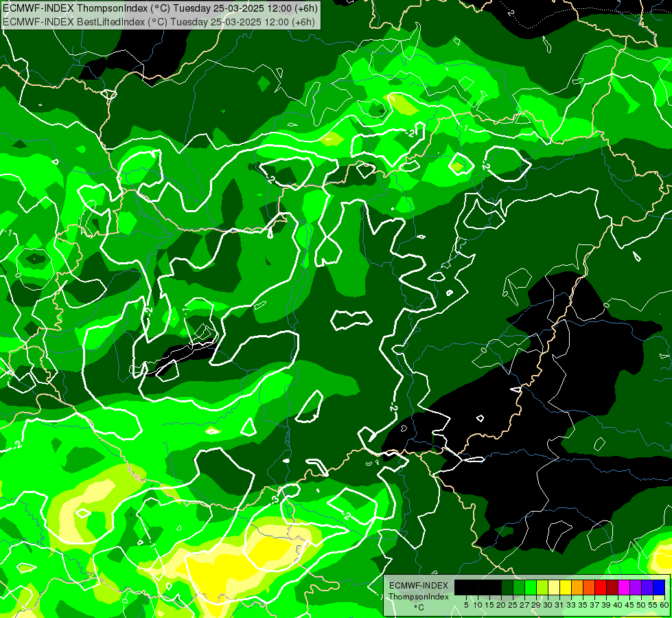
Task: Pick the orange legend swatch for 33–35
Action: pyautogui.click(x=577, y=587)
